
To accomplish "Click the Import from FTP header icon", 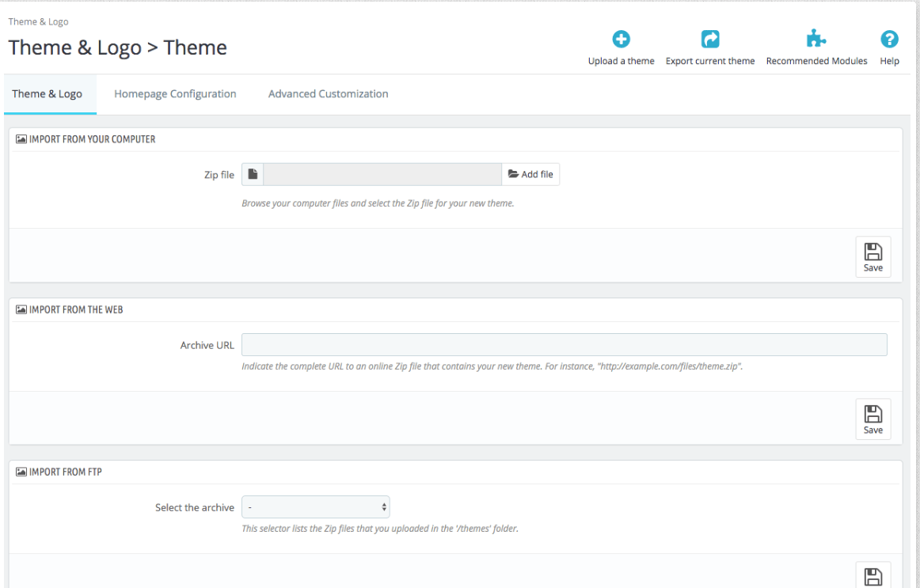I will click(x=20, y=472).
